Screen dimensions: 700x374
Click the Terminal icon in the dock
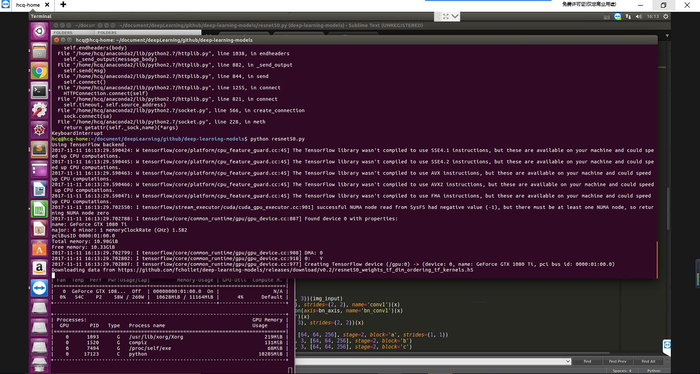click(x=39, y=91)
